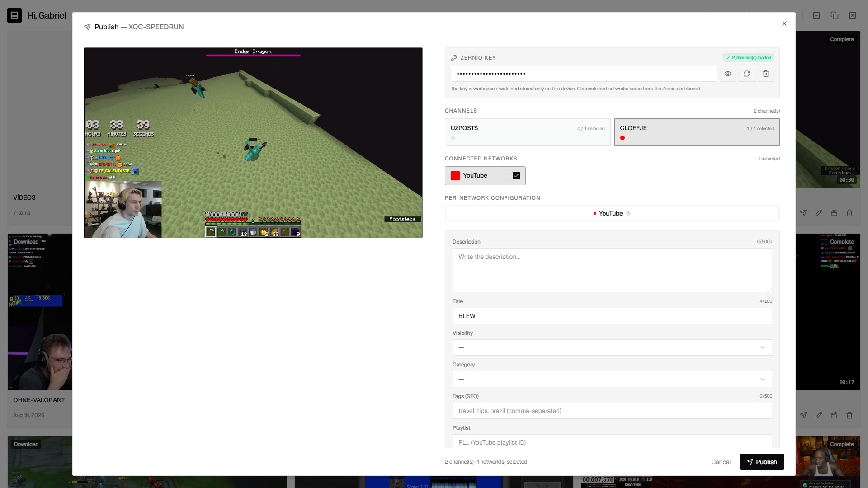Viewport: 868px width, 488px height.
Task: Click the '1 / 1 selected' count on GLOFFJE
Action: (x=760, y=129)
